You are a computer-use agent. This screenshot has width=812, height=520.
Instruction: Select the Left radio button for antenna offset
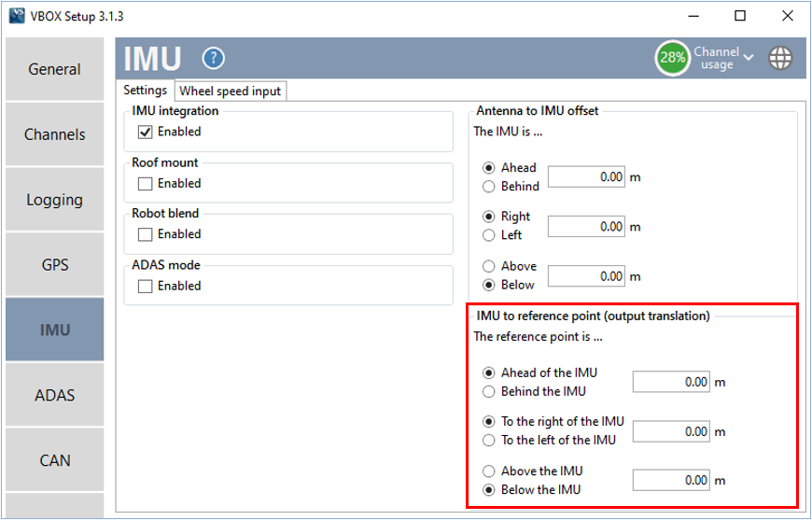(x=488, y=235)
